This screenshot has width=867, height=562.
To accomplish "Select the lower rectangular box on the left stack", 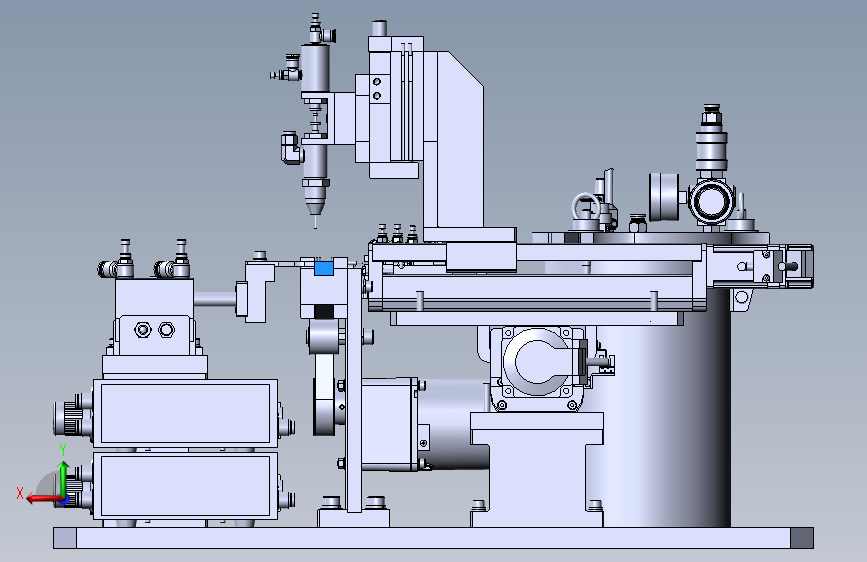I will (x=185, y=486).
